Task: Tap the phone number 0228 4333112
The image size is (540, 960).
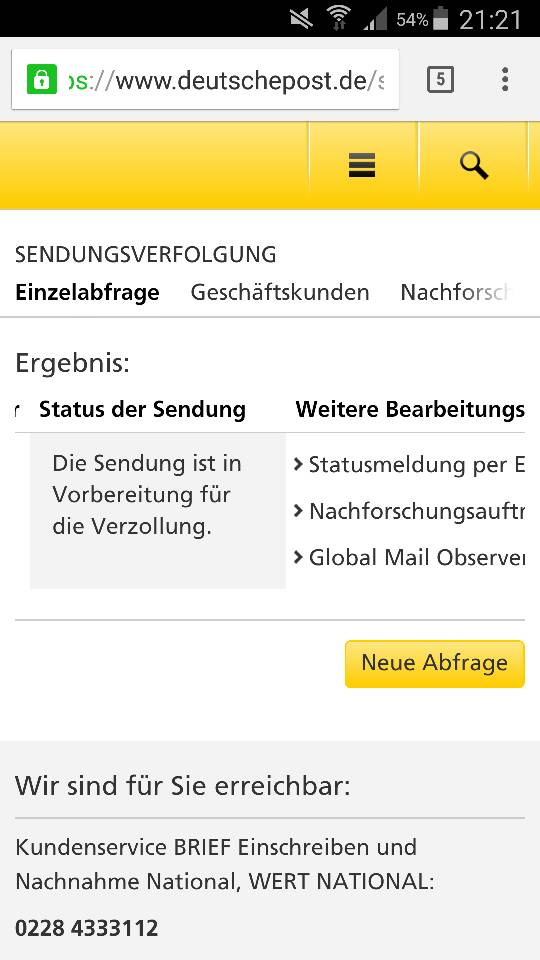Action: coord(86,928)
